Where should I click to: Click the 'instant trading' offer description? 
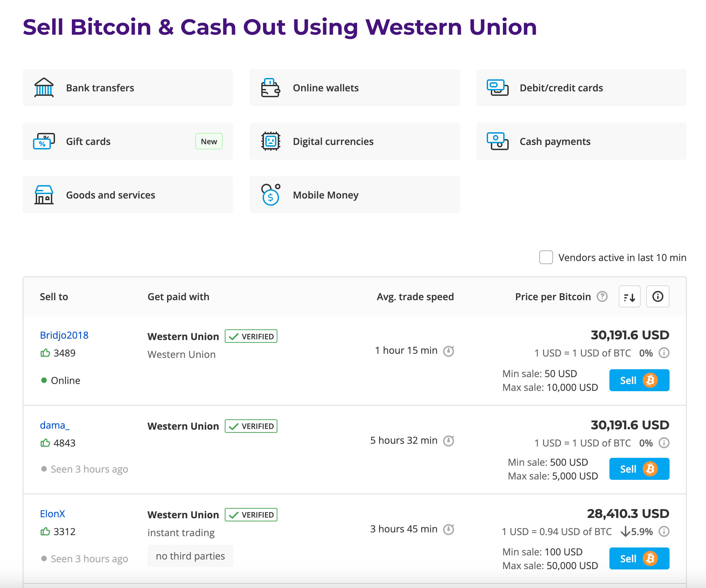click(x=181, y=533)
